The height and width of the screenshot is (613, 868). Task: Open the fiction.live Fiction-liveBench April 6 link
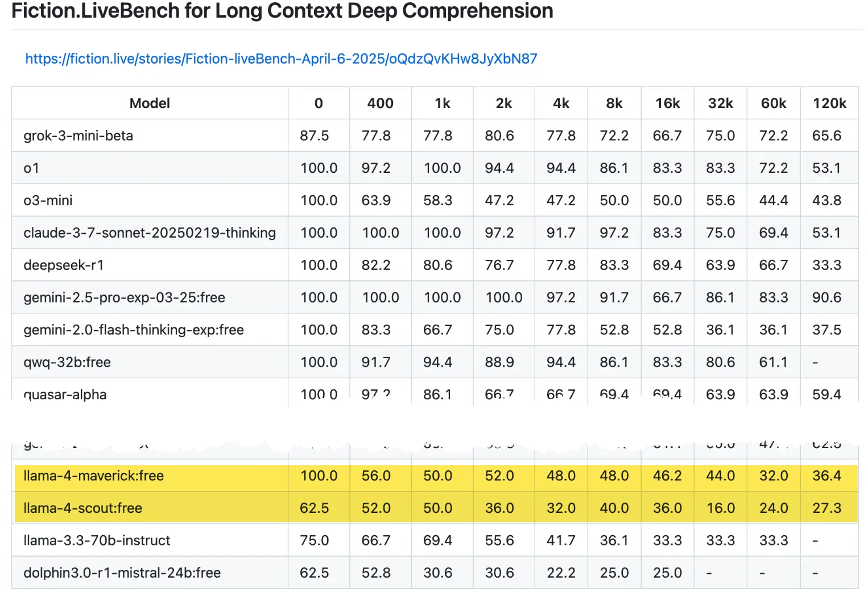pyautogui.click(x=281, y=59)
